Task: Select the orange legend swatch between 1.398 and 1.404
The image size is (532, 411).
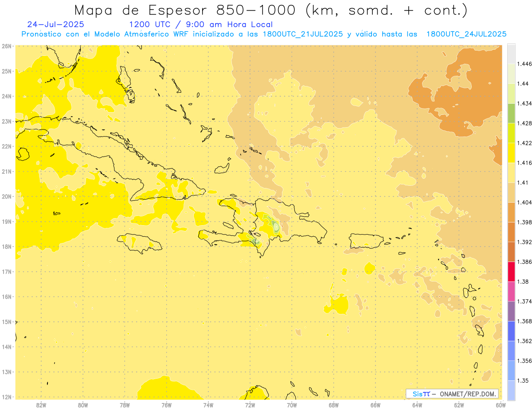Action: coord(511,212)
